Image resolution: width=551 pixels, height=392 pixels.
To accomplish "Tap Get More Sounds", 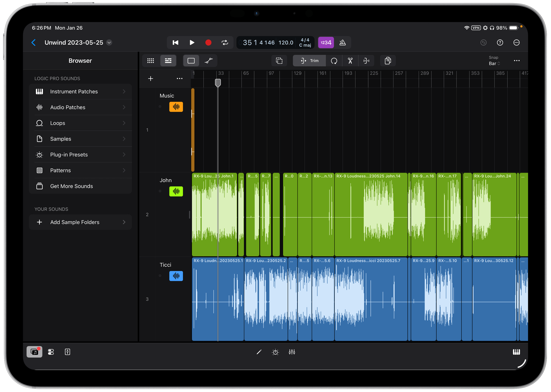I will coord(80,186).
